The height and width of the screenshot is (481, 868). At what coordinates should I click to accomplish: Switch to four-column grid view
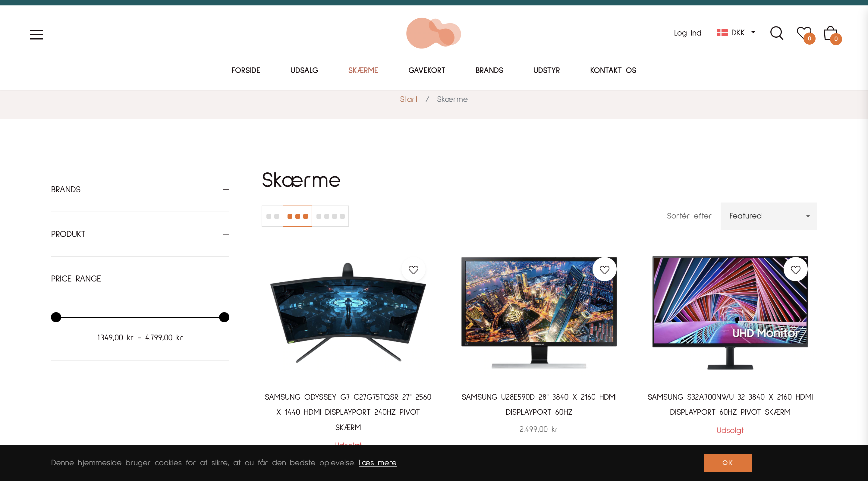(x=330, y=216)
